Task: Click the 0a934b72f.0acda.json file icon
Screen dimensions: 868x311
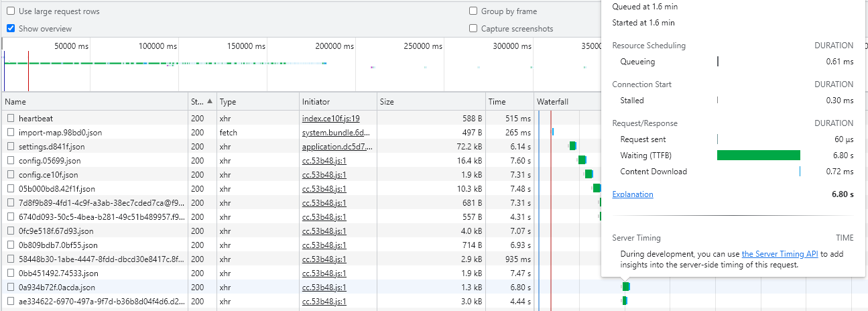Action: pyautogui.click(x=11, y=288)
